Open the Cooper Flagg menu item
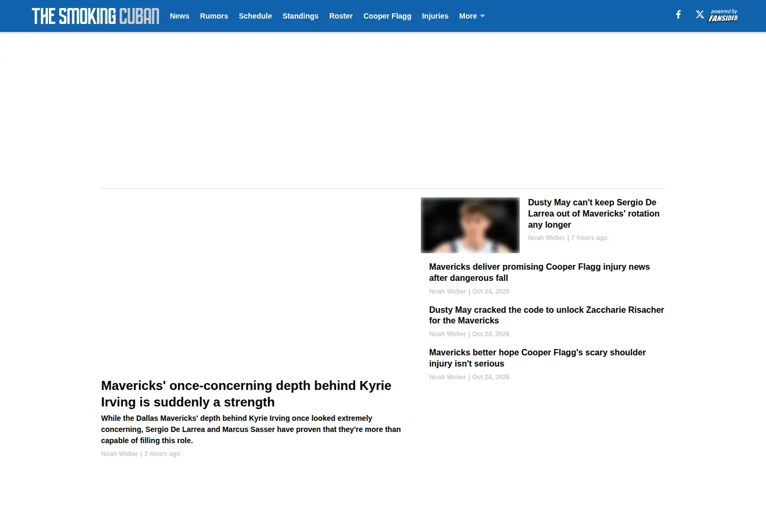Viewport: 766px width, 532px height. [387, 16]
